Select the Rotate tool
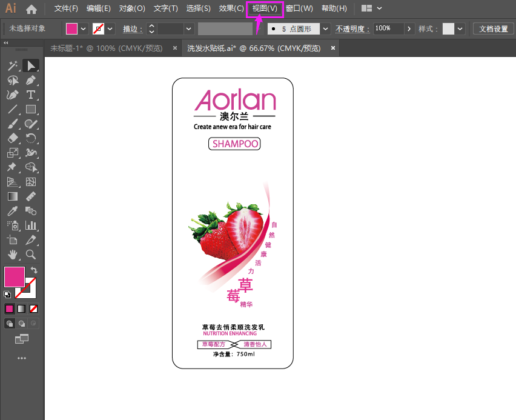Image resolution: width=516 pixels, height=420 pixels. [x=31, y=138]
